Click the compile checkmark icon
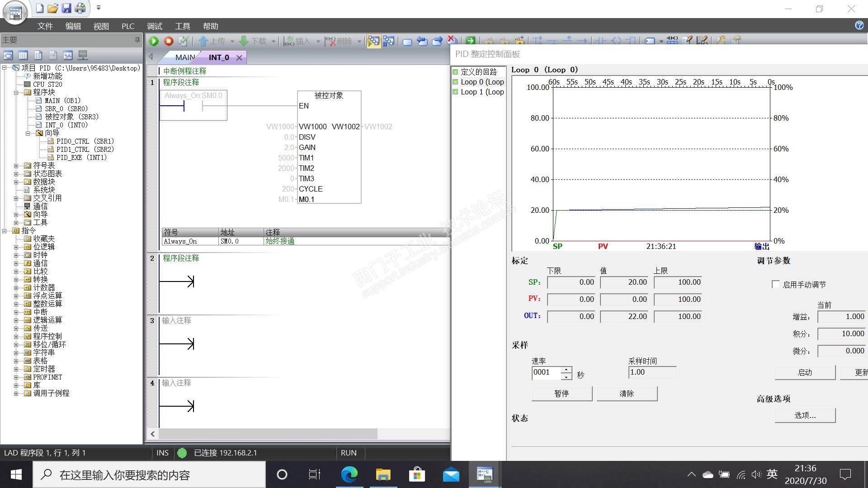Viewport: 868px width, 488px height. tap(183, 41)
